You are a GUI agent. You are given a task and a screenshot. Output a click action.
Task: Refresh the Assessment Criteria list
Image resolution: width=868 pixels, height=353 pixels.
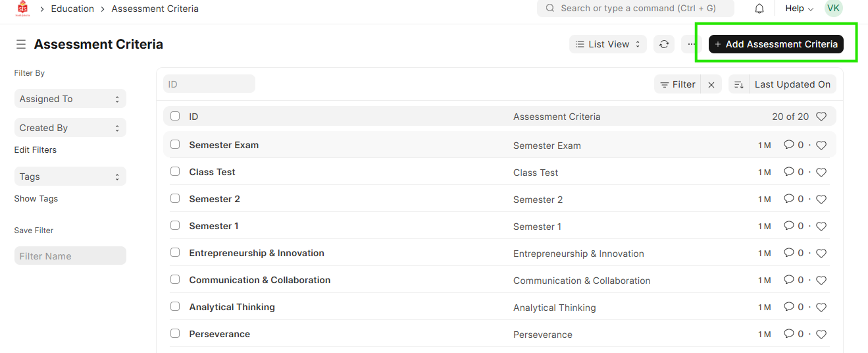(x=664, y=44)
